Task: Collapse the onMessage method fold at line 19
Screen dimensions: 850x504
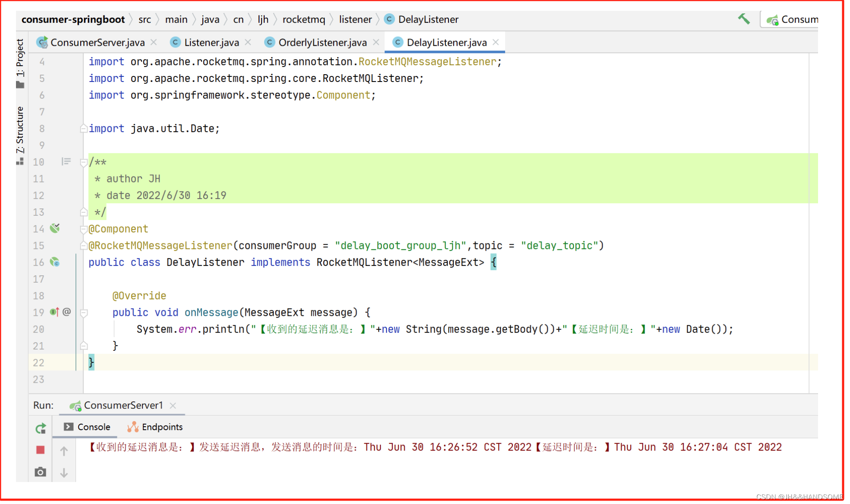Action: [x=84, y=313]
